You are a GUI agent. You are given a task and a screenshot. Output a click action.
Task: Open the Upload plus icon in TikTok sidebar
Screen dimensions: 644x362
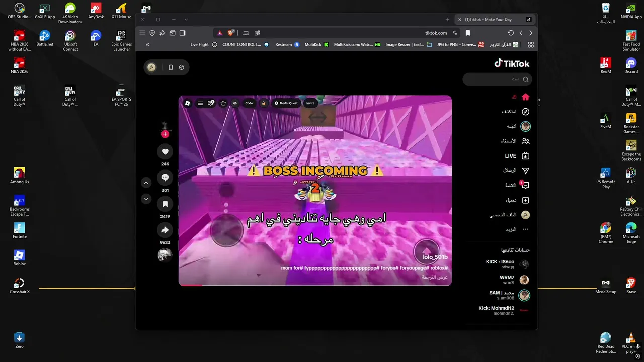pos(525,200)
